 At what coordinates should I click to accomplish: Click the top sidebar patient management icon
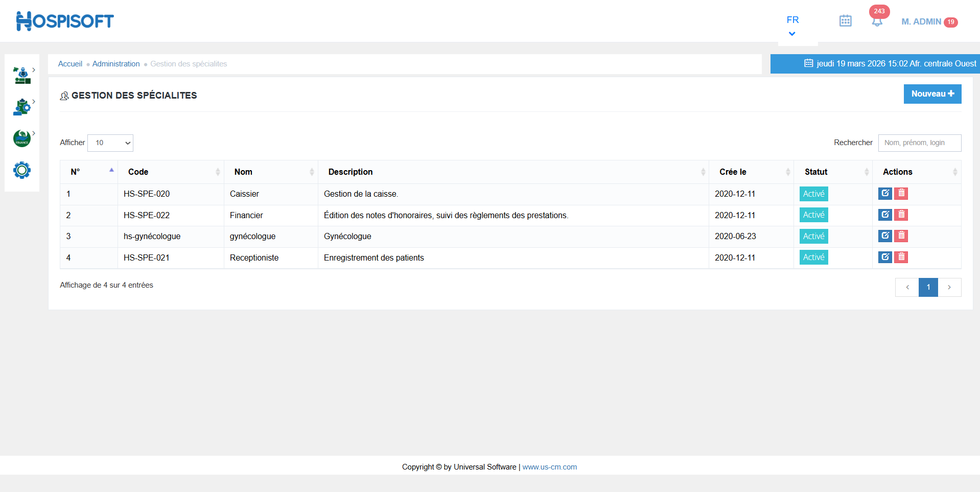click(x=22, y=76)
